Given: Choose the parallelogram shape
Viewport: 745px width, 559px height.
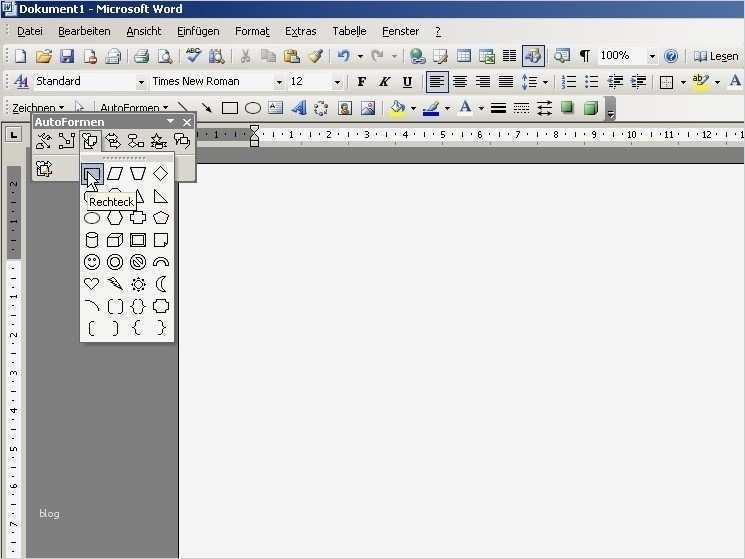Looking at the screenshot, I should click(115, 174).
